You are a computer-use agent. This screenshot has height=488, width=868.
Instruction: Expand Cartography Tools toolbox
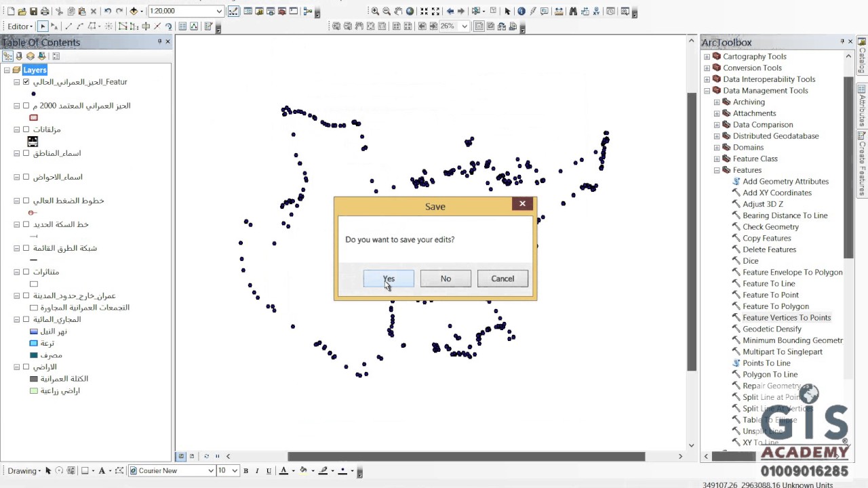pyautogui.click(x=707, y=57)
